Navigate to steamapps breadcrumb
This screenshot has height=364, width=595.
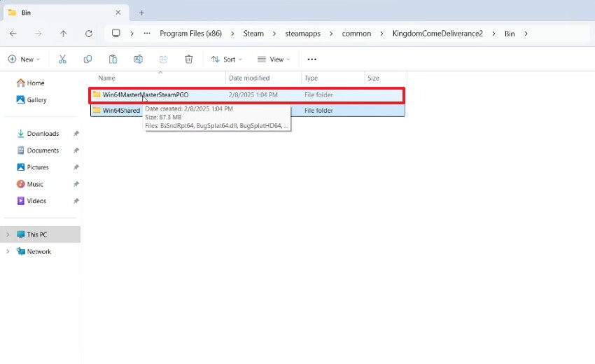click(303, 34)
